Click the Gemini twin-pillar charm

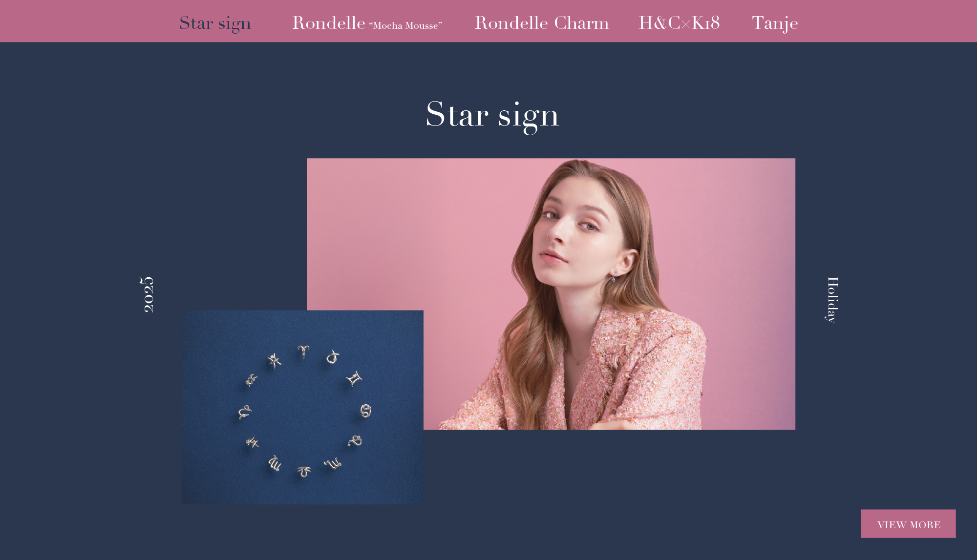click(354, 379)
